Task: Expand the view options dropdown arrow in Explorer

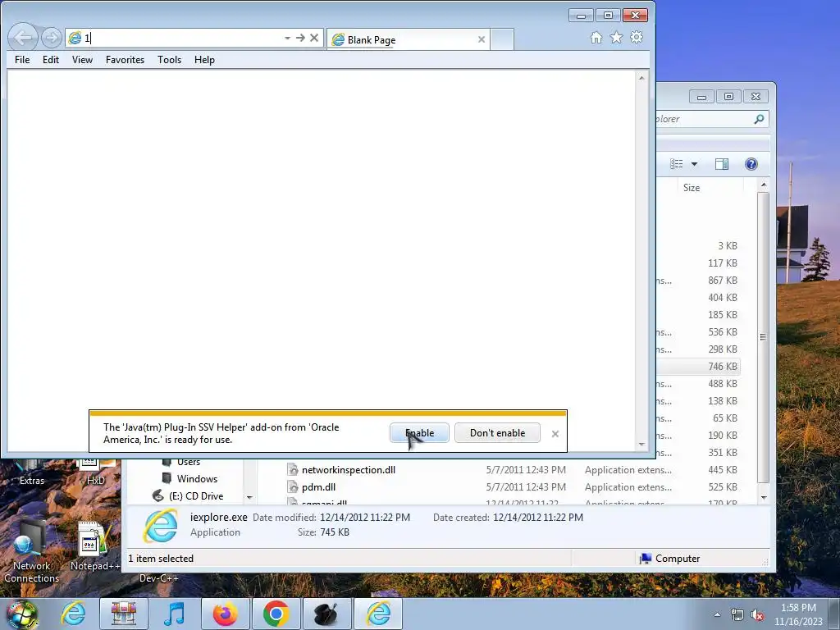Action: tap(694, 164)
